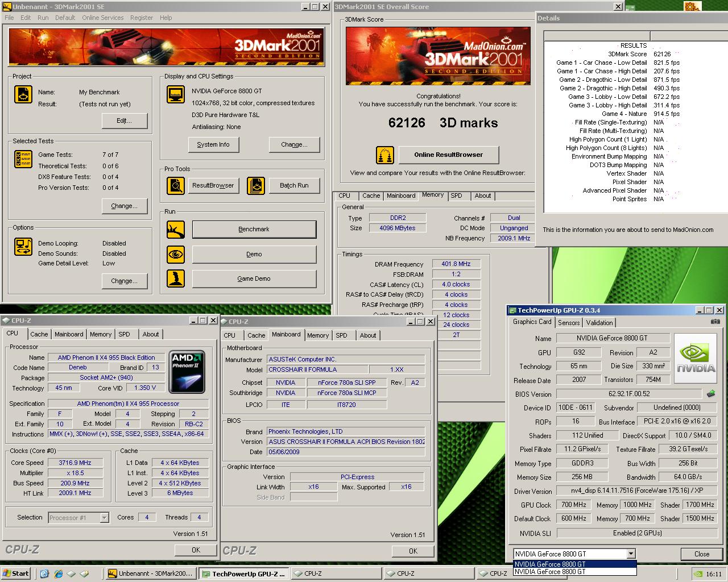Click the 62126 3D marks score text
Viewport: 728px width, 582px height.
click(443, 123)
